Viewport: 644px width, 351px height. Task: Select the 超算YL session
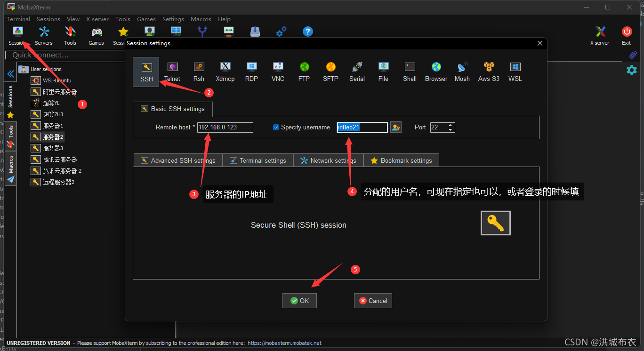(x=46, y=103)
